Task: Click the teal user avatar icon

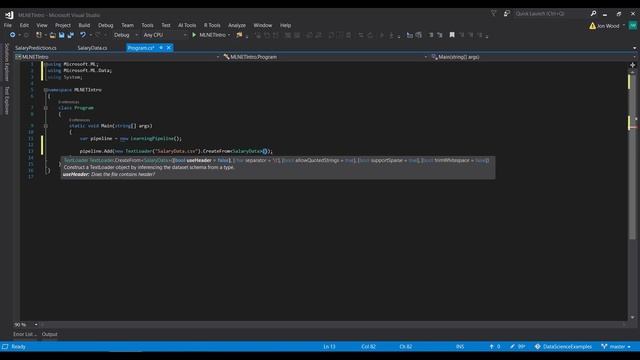Action: pos(632,25)
